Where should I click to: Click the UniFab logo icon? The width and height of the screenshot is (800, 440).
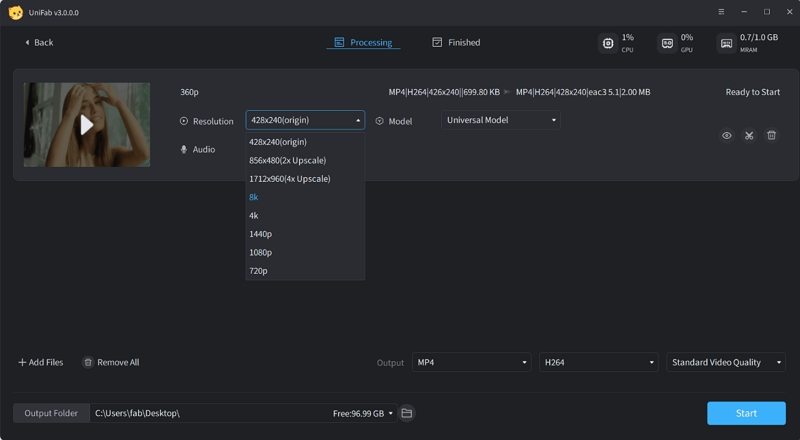pyautogui.click(x=15, y=12)
